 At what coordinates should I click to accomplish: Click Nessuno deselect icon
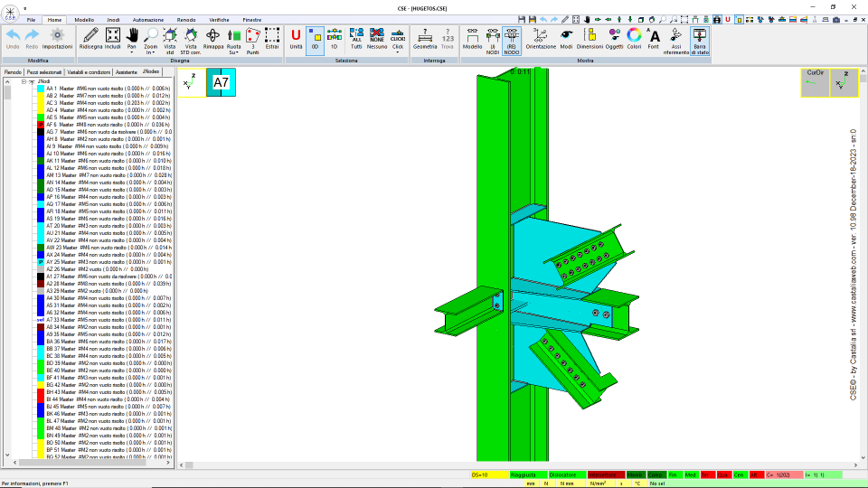click(x=377, y=36)
